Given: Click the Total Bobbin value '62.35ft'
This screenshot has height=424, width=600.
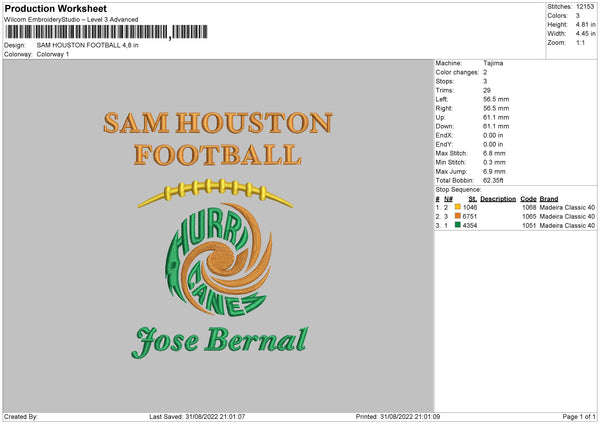Looking at the screenshot, I should pyautogui.click(x=493, y=181).
